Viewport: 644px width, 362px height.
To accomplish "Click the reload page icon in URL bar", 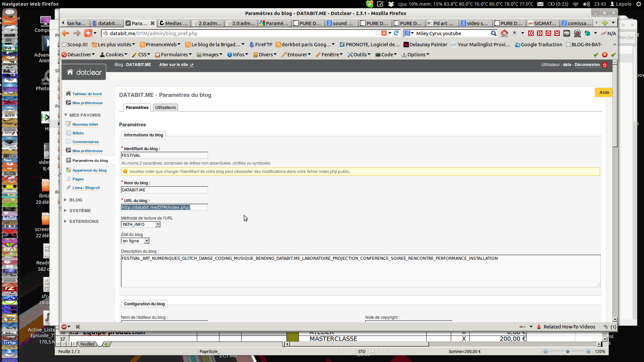I will 396,33.
